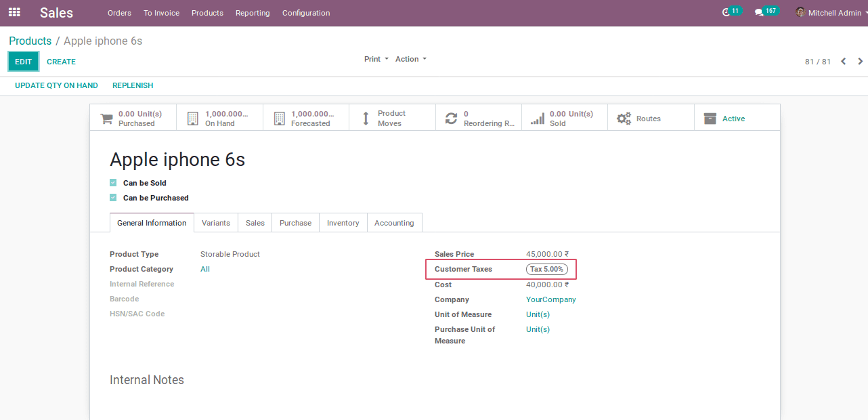Open the apps grid menu icon
The height and width of the screenshot is (420, 868).
(x=14, y=12)
